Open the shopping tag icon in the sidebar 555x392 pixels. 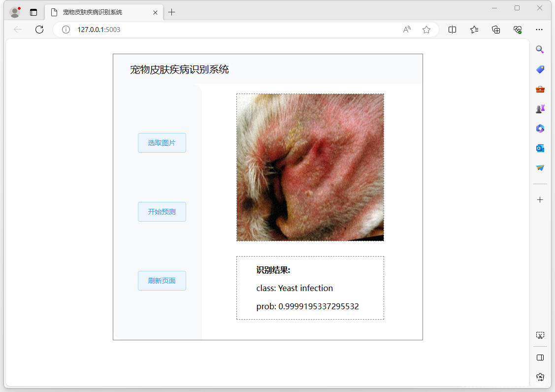540,69
